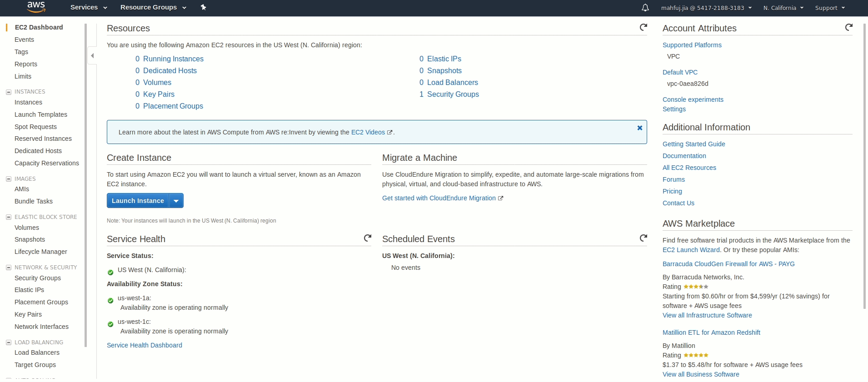Open AMIs in the sidebar
This screenshot has height=382, width=868.
pos(22,189)
